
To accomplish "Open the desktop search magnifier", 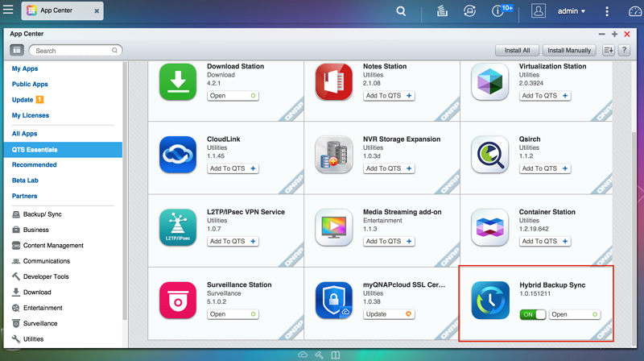I will coord(401,11).
